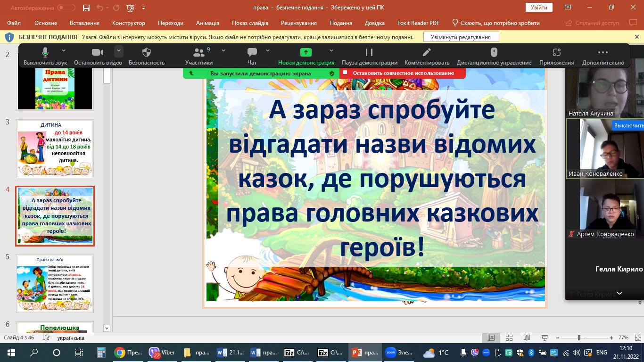Select slide 3 thumbnail ДИТИНА
Screen dimensions: 644x362
pos(55,148)
